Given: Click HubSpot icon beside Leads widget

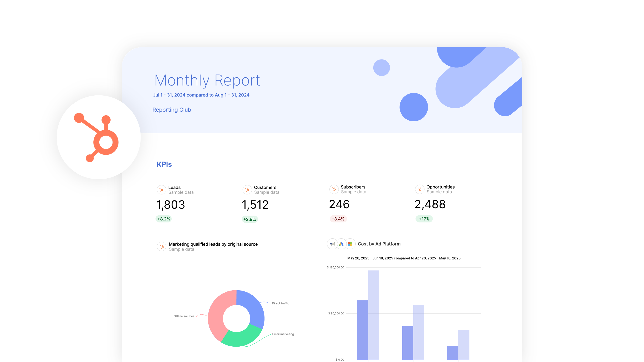Looking at the screenshot, I should 161,190.
